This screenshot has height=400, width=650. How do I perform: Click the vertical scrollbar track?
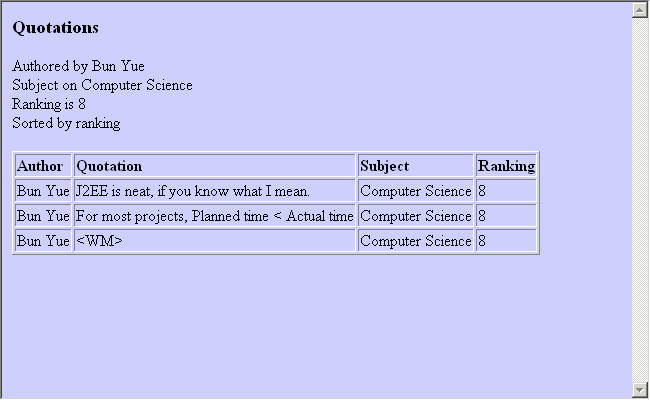tap(640, 200)
